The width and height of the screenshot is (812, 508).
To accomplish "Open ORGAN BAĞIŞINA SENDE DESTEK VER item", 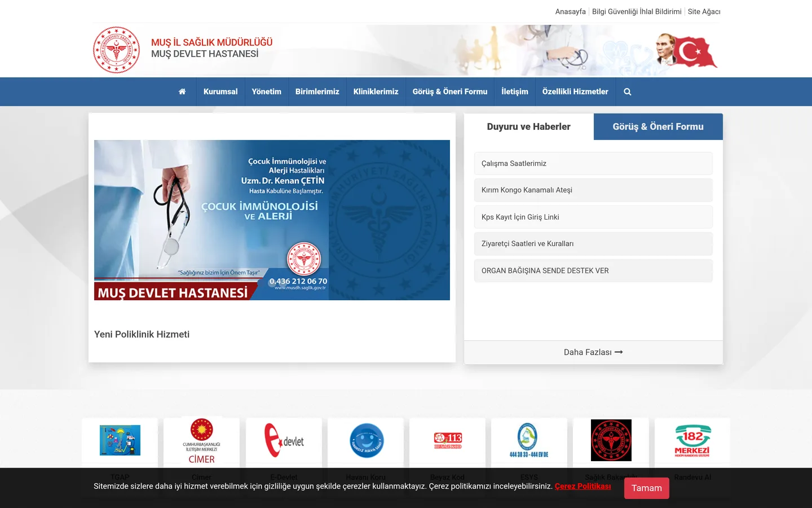I will tap(593, 271).
